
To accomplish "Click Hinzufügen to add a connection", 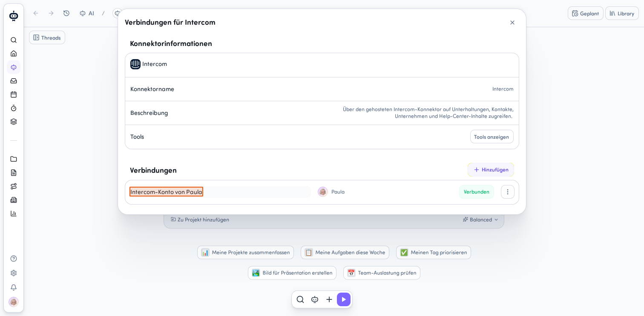I will tap(491, 170).
